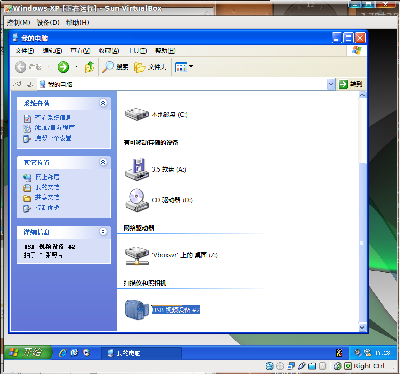Expand the Details panel chevron
The image size is (400, 374).
coord(103,231)
